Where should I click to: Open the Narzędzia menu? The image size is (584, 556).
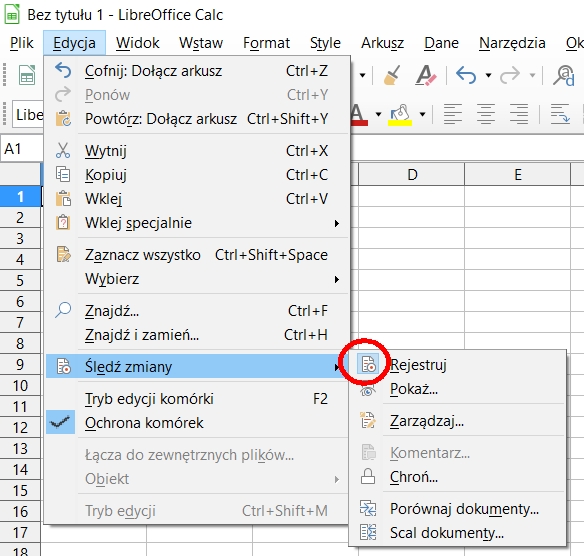coord(512,43)
